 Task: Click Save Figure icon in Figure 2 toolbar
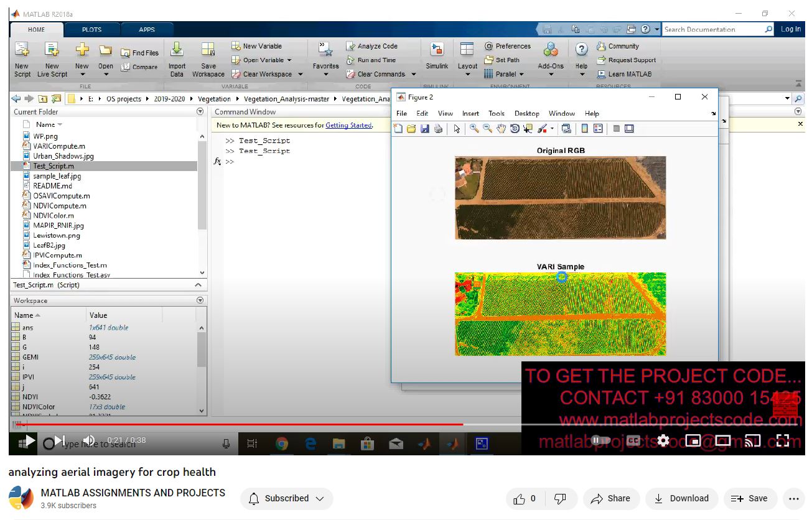point(424,129)
